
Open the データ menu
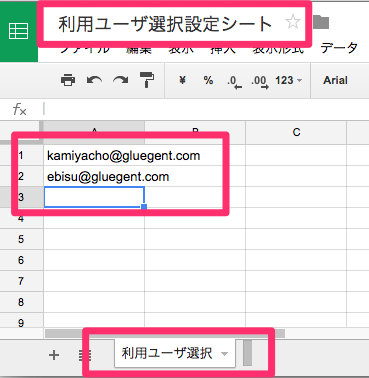click(x=339, y=48)
